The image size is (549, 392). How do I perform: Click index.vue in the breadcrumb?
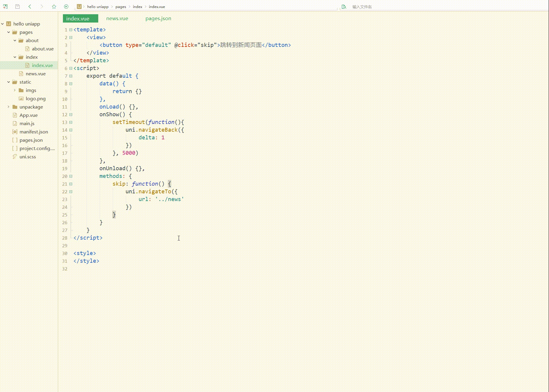click(x=157, y=7)
